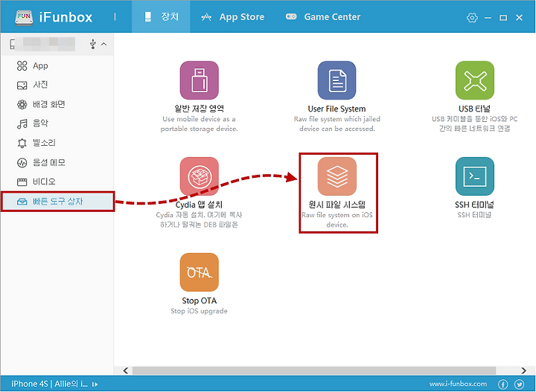Click the horizontal scrollbar left arrow
This screenshot has width=536, height=392.
[x=126, y=370]
